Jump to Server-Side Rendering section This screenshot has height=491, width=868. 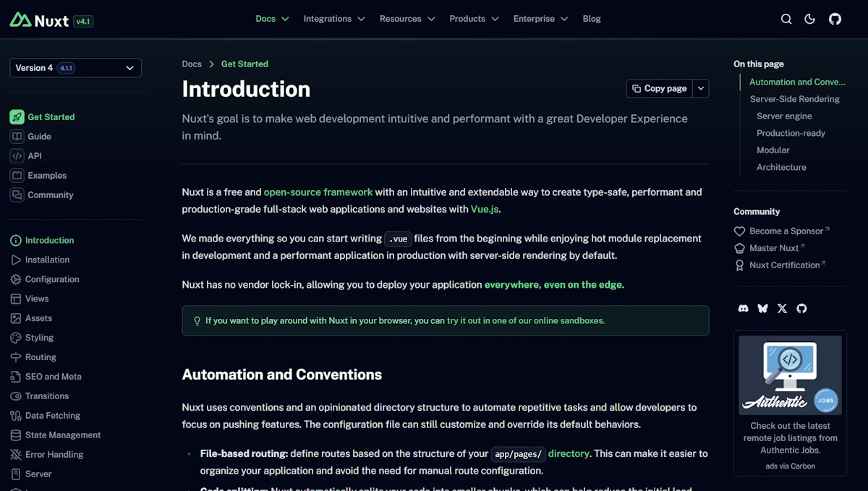tap(794, 99)
